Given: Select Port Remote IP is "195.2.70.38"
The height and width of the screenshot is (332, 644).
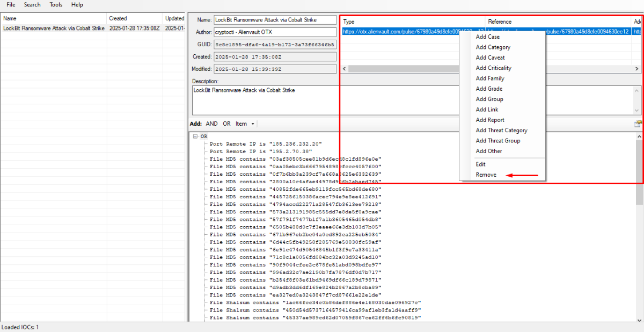Looking at the screenshot, I should 260,151.
